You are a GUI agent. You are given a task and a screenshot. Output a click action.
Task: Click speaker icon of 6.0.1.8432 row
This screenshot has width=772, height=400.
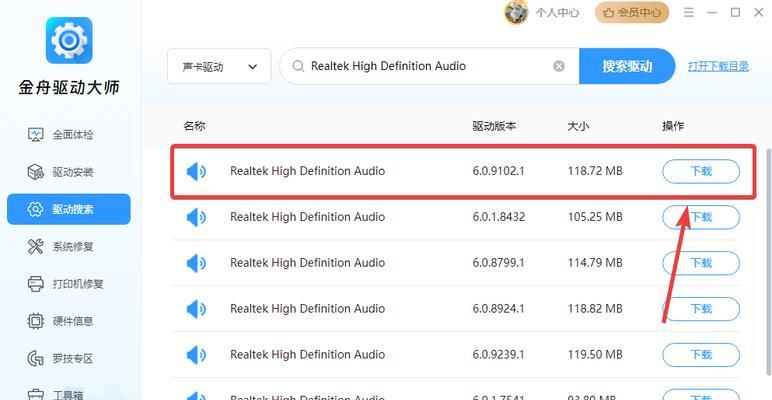coord(196,217)
